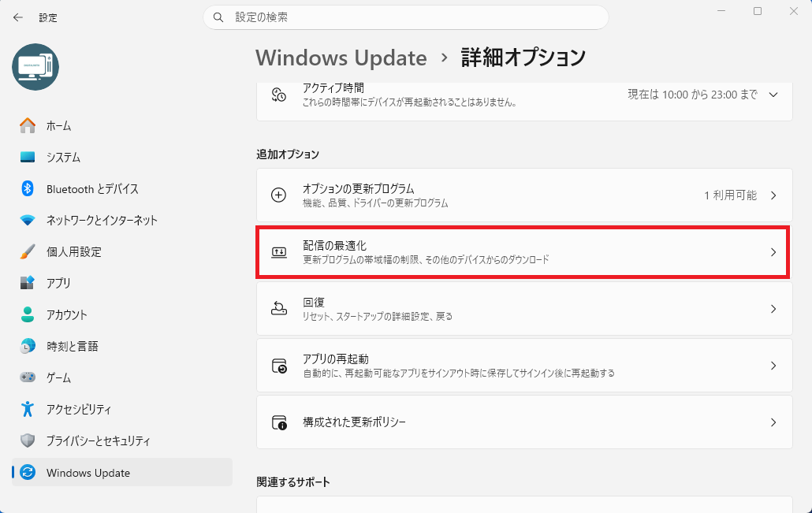
Task: Open アクセシビリティ in the sidebar
Action: click(122, 409)
